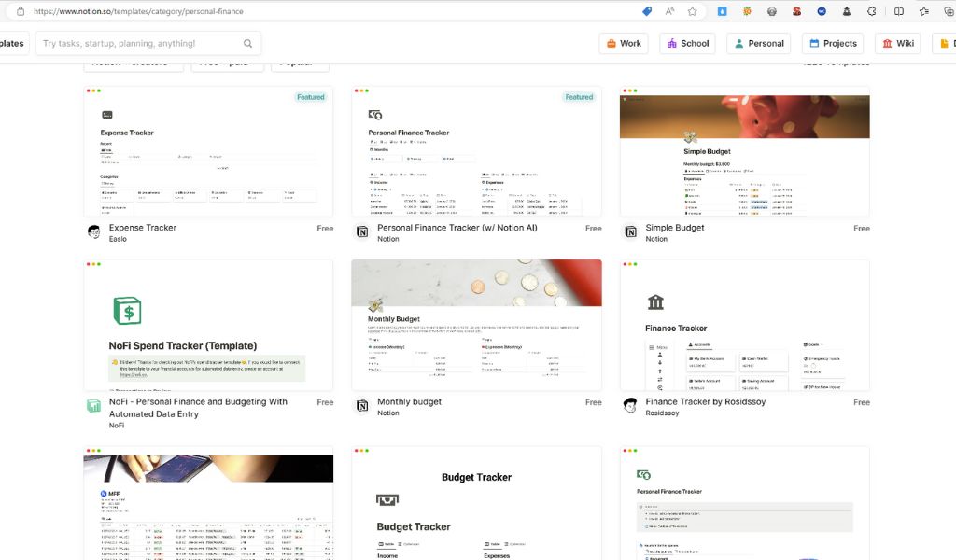Open the Personal category tab
Screen dimensions: 956x560
click(x=759, y=43)
